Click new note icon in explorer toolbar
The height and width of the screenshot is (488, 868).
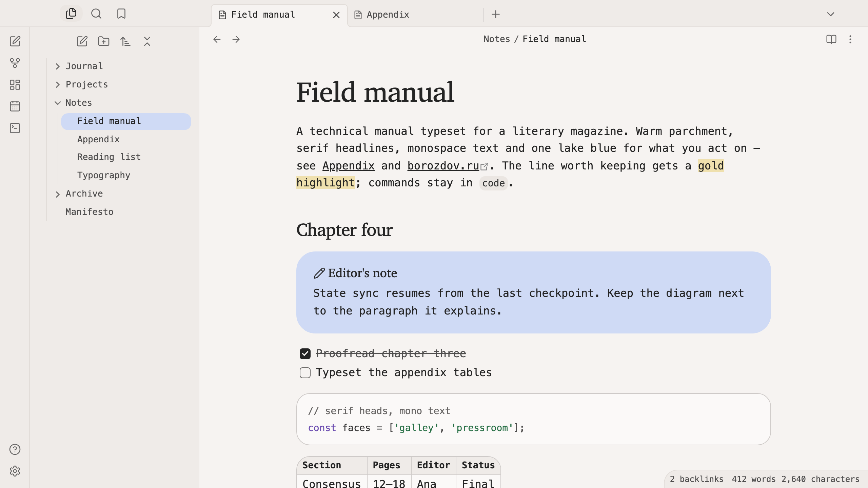click(x=82, y=41)
